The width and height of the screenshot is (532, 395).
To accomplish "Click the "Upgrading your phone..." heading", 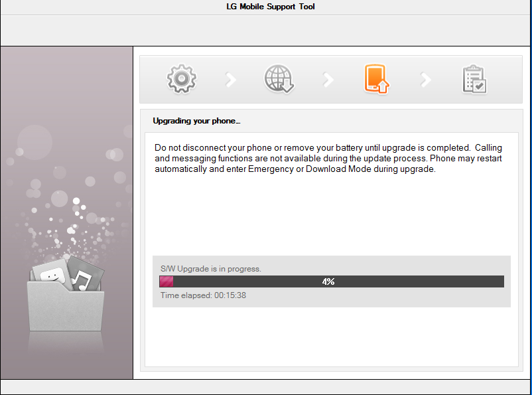I will [197, 121].
